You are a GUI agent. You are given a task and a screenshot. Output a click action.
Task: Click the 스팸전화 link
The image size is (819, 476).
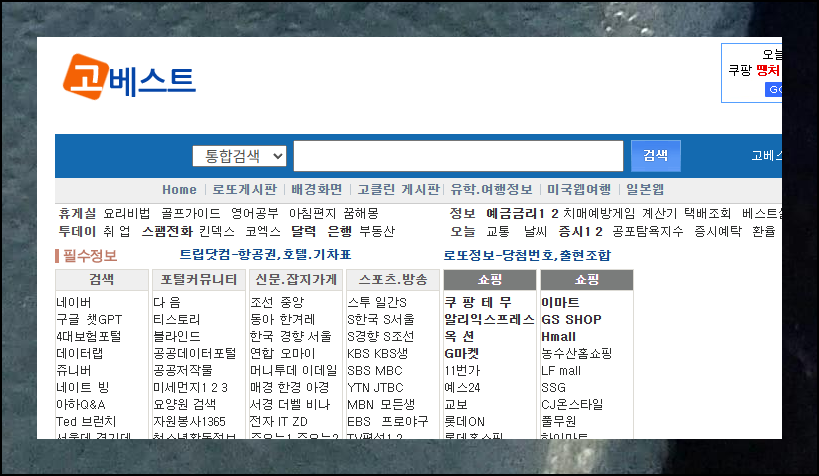click(x=168, y=231)
